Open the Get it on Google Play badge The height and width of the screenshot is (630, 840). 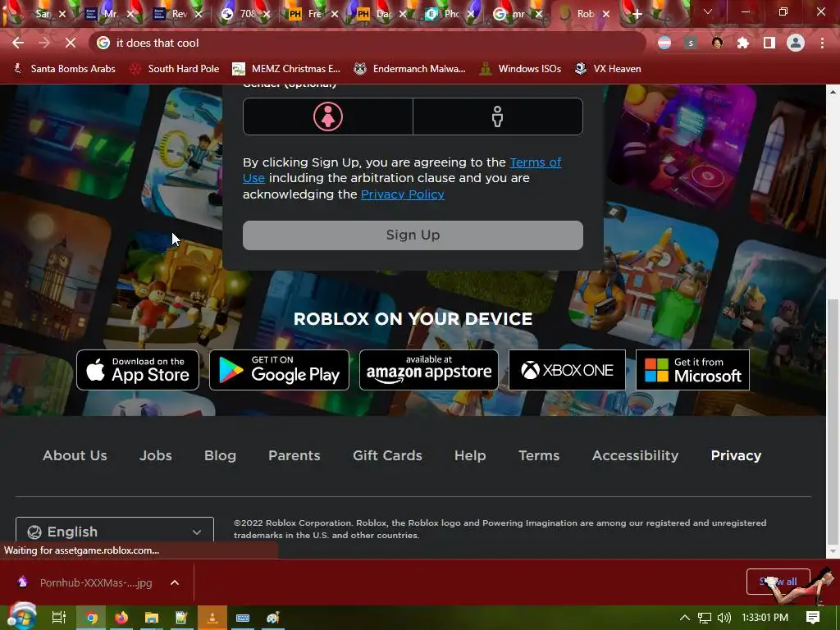(279, 370)
